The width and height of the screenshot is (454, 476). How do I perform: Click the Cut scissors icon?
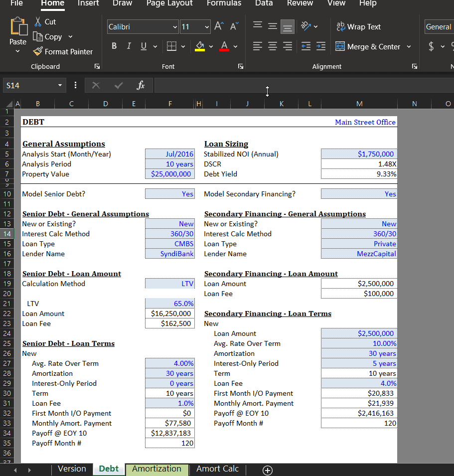(x=38, y=22)
